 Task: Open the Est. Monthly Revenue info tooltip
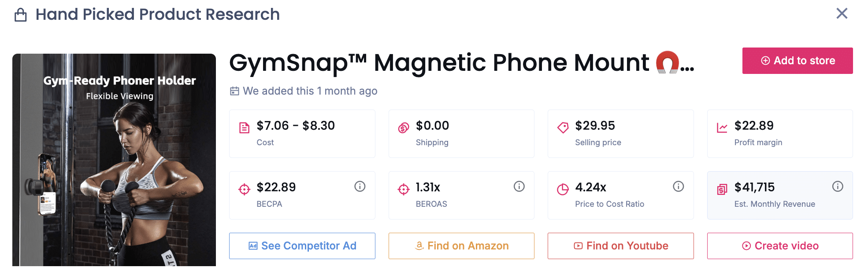(x=838, y=187)
